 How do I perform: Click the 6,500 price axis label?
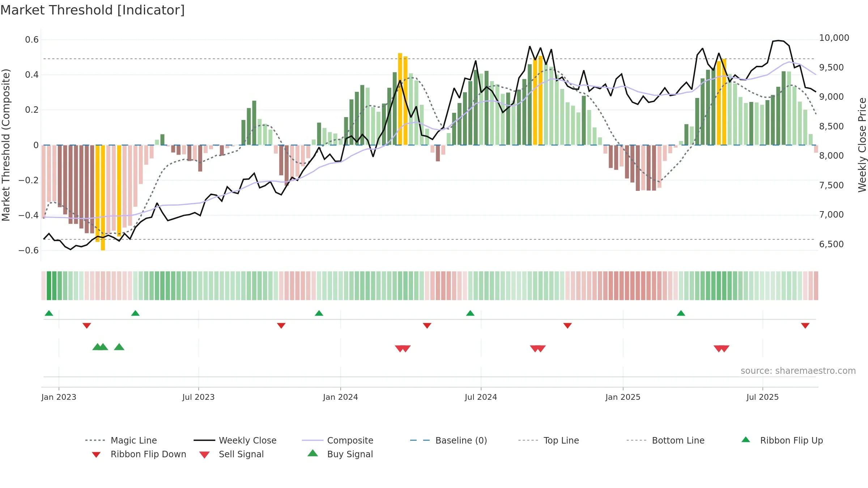[831, 244]
